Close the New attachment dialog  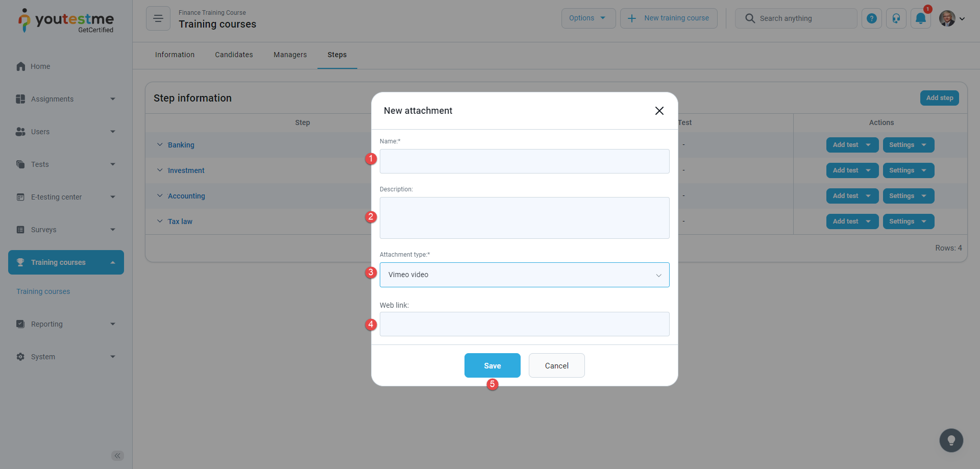[x=659, y=111]
